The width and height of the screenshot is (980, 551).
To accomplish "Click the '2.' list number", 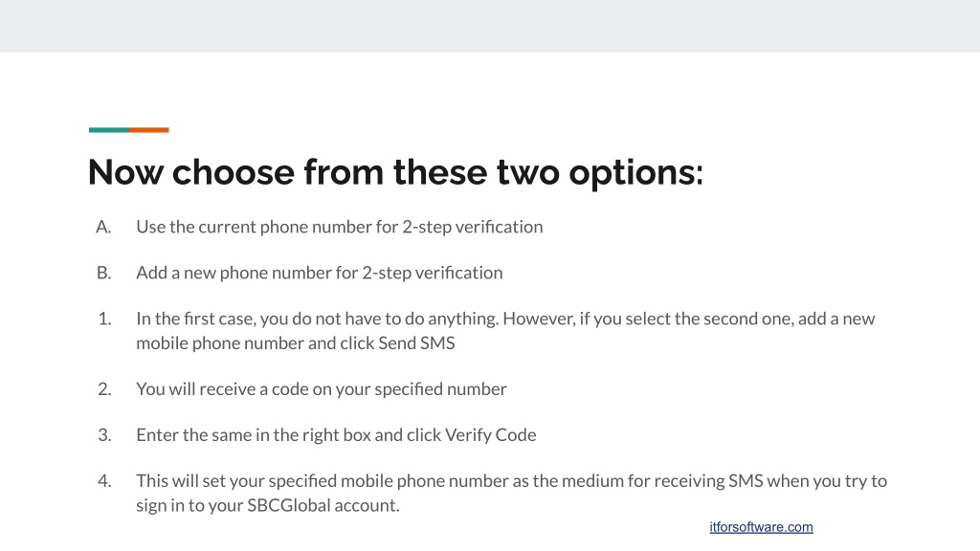I will 104,389.
